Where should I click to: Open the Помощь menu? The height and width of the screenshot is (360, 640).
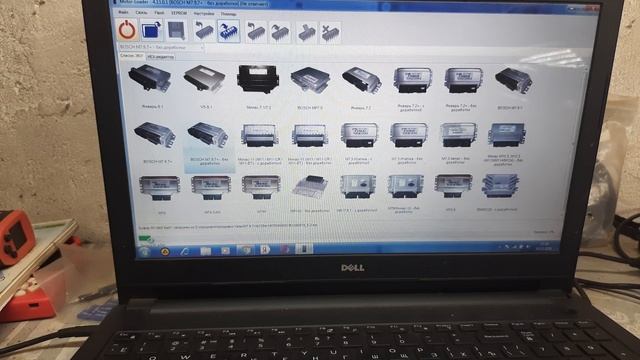(229, 14)
